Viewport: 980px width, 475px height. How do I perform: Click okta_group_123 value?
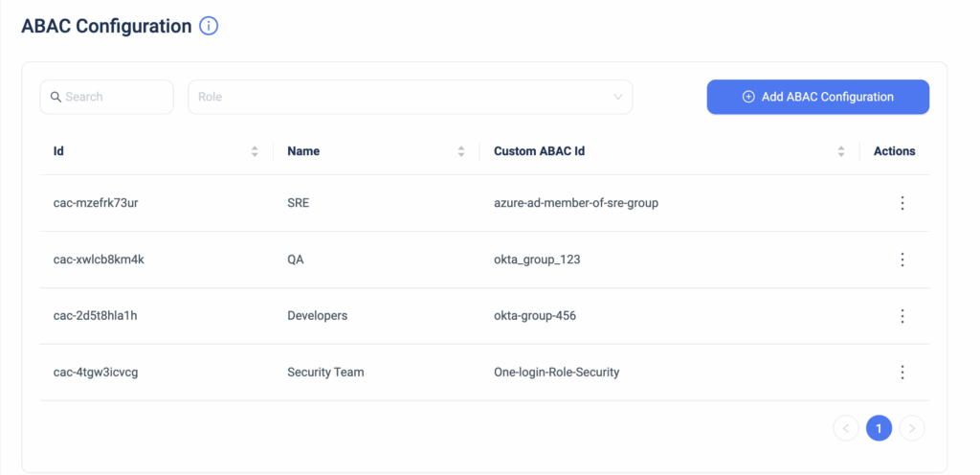click(537, 260)
